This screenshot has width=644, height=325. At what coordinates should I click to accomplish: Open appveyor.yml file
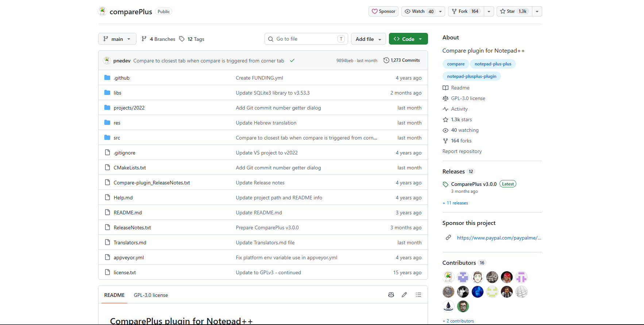129,257
